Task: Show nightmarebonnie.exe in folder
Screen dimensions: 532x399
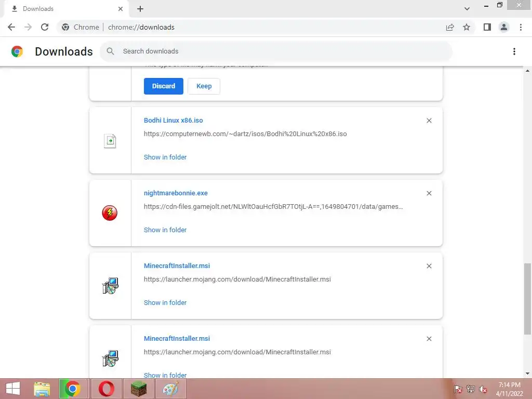Action: click(165, 230)
